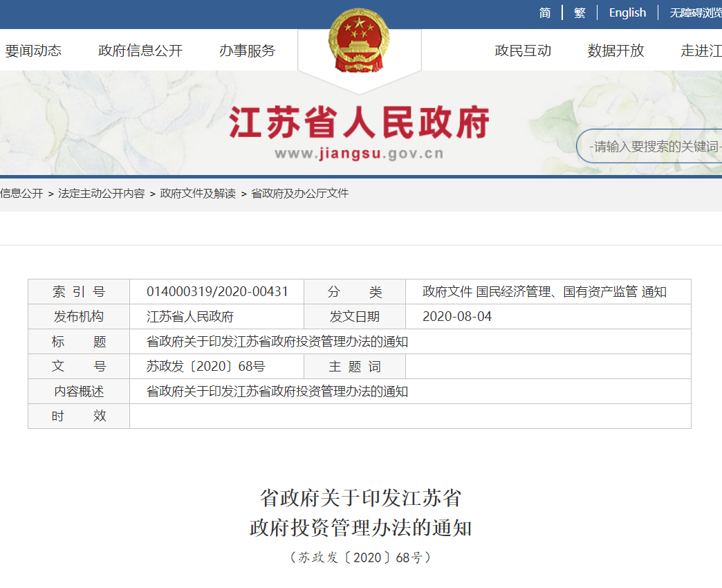Open the English version link

[627, 13]
